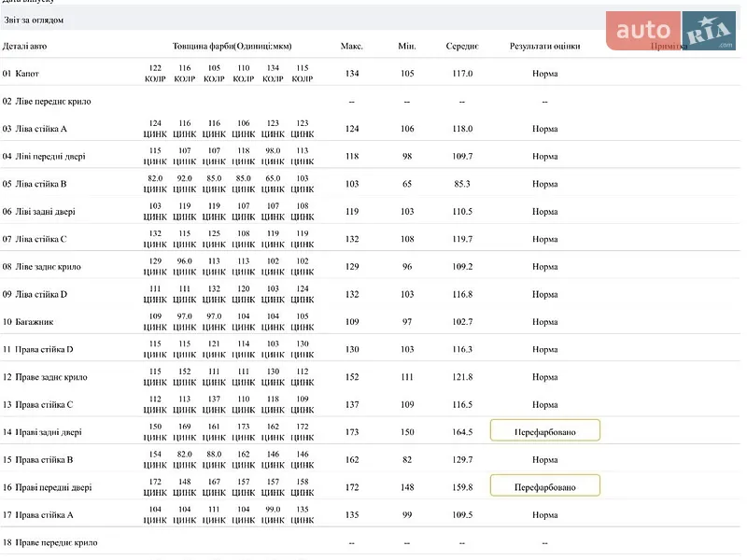Select the 'Звіт за оглядом' section heading

(34, 20)
